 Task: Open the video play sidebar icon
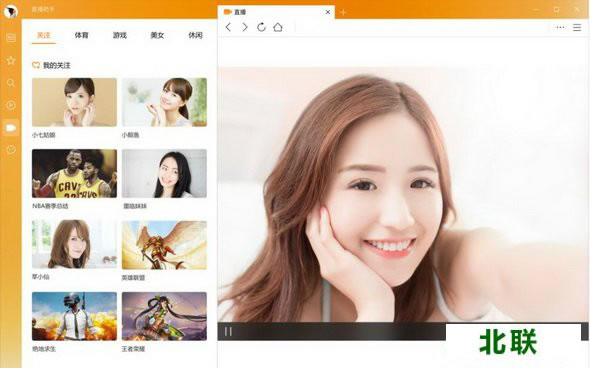[11, 105]
